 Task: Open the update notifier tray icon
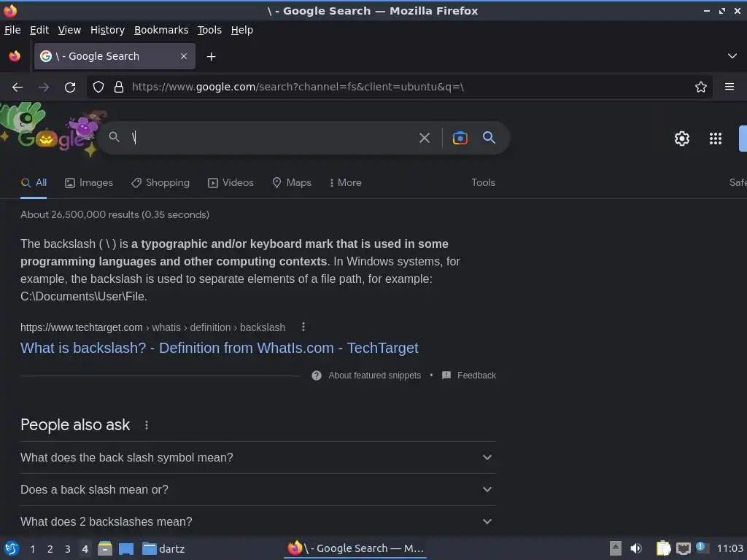pyautogui.click(x=701, y=548)
